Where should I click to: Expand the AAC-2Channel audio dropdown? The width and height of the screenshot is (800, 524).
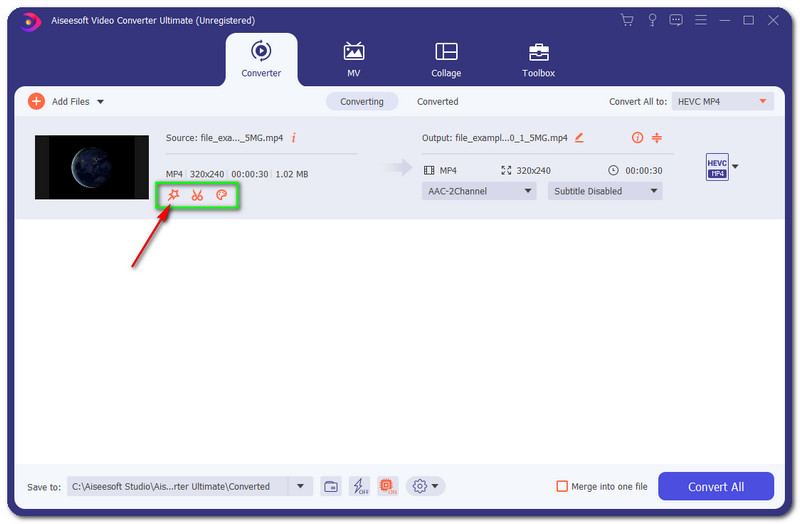479,191
